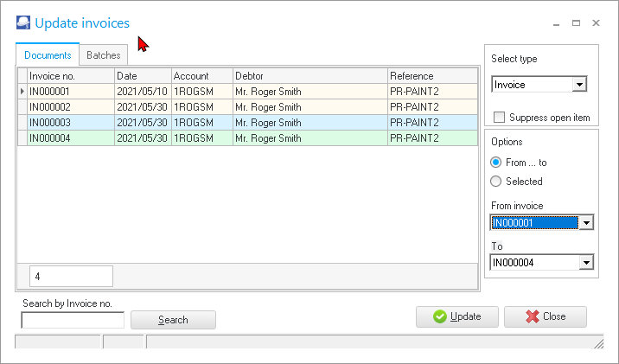Select the 'From ... to' radio option
The image size is (619, 364).
495,163
